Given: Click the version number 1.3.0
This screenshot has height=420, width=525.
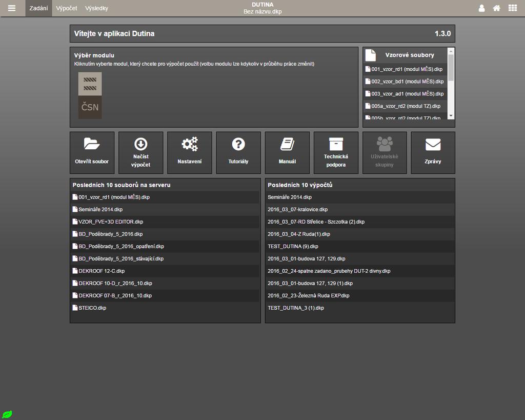Looking at the screenshot, I should pos(442,34).
